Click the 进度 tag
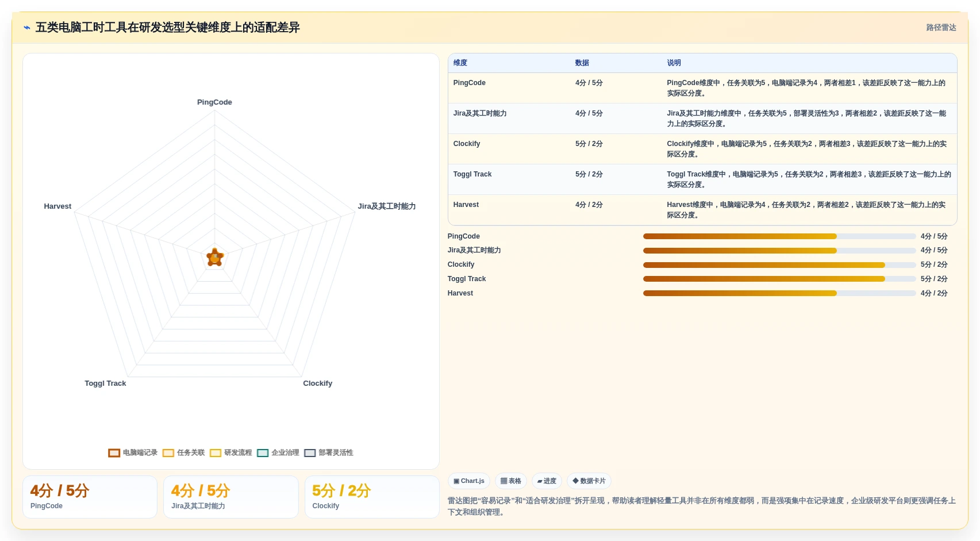 (x=547, y=481)
